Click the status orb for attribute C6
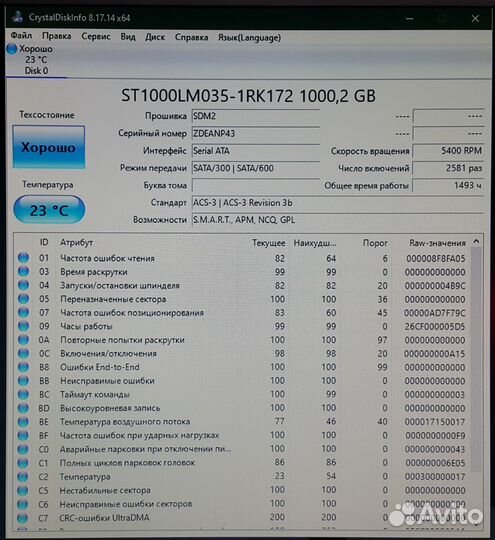 click(23, 504)
